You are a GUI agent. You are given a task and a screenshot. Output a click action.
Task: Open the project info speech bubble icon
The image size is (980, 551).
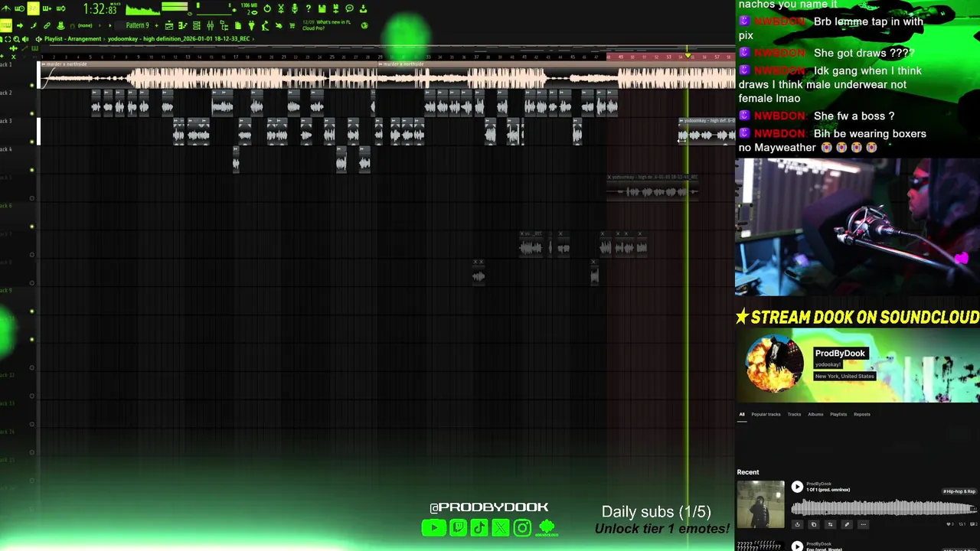tap(349, 8)
